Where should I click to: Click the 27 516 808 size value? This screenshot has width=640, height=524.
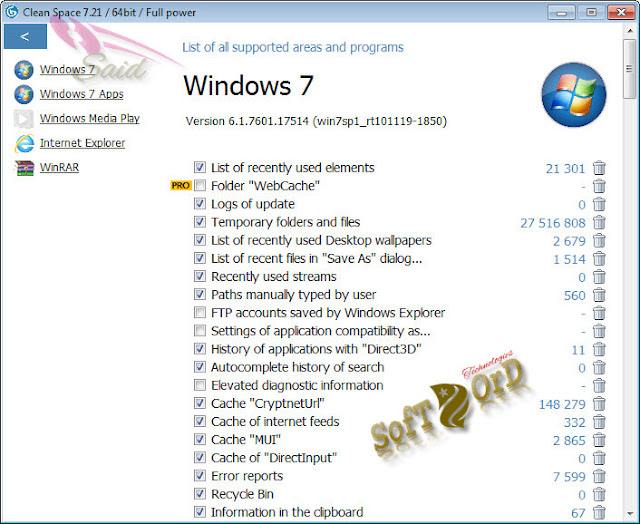pyautogui.click(x=553, y=223)
